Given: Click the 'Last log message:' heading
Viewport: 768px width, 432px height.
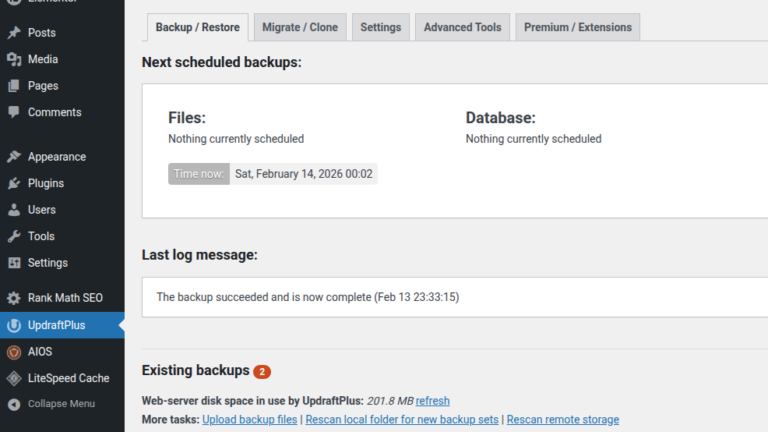Looking at the screenshot, I should click(x=199, y=255).
